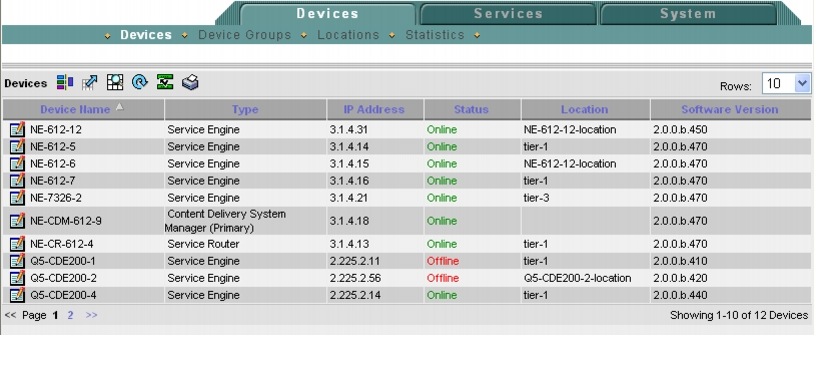This screenshot has height=366, width=840.
Task: Click the export table arrow icon
Action: pyautogui.click(x=89, y=82)
